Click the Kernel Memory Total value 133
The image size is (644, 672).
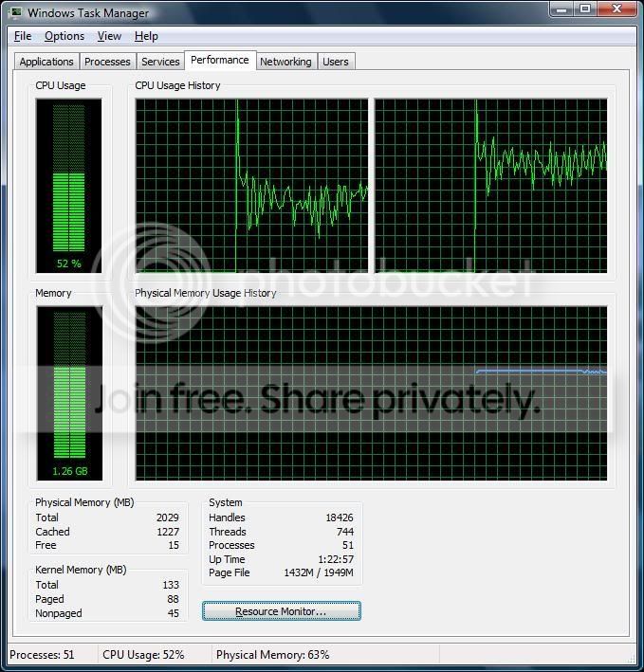pos(171,585)
